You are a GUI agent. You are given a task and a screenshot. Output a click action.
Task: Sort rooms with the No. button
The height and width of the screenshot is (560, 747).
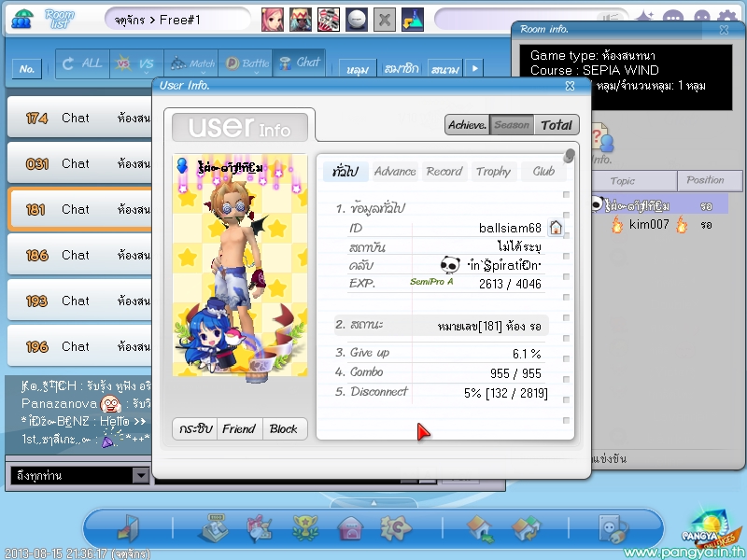(27, 69)
